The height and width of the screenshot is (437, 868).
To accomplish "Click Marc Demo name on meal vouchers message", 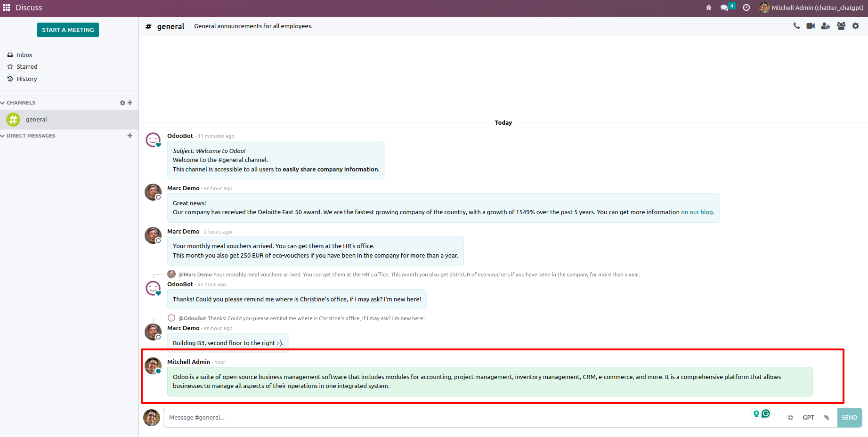I will point(183,232).
